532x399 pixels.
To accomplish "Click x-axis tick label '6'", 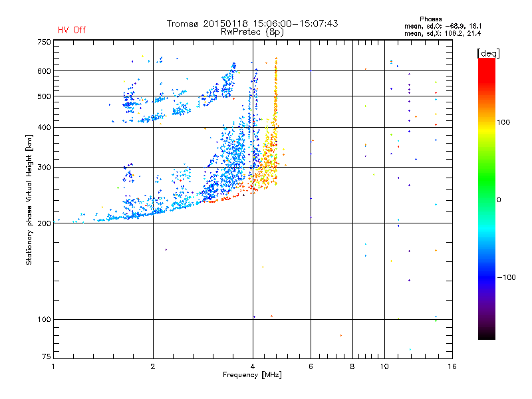I will click(x=311, y=366).
